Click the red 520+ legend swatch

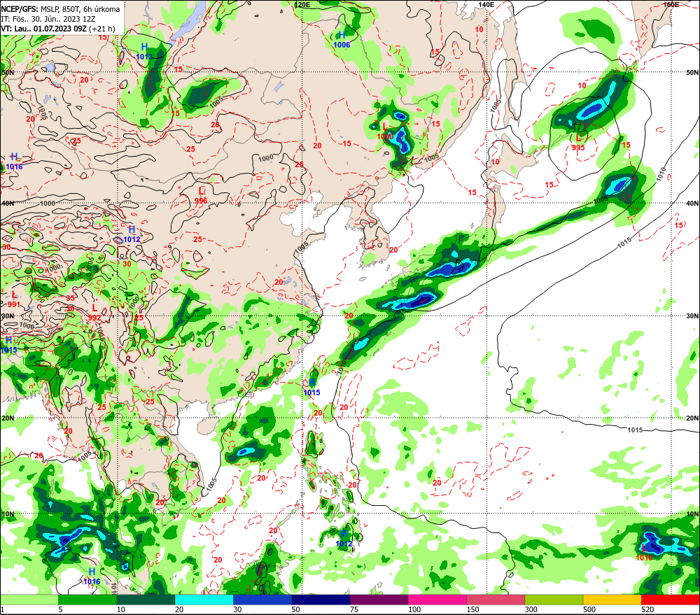point(671,600)
